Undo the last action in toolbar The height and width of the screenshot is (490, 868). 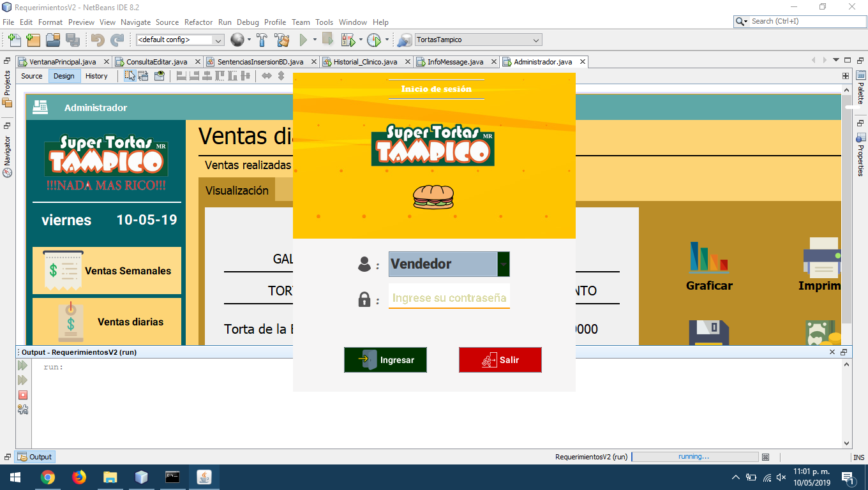(98, 40)
